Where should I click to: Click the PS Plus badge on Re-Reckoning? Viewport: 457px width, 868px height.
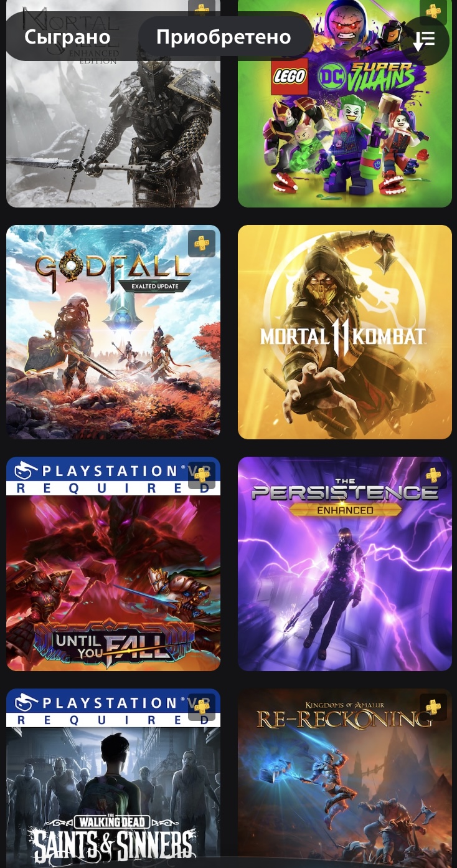433,707
